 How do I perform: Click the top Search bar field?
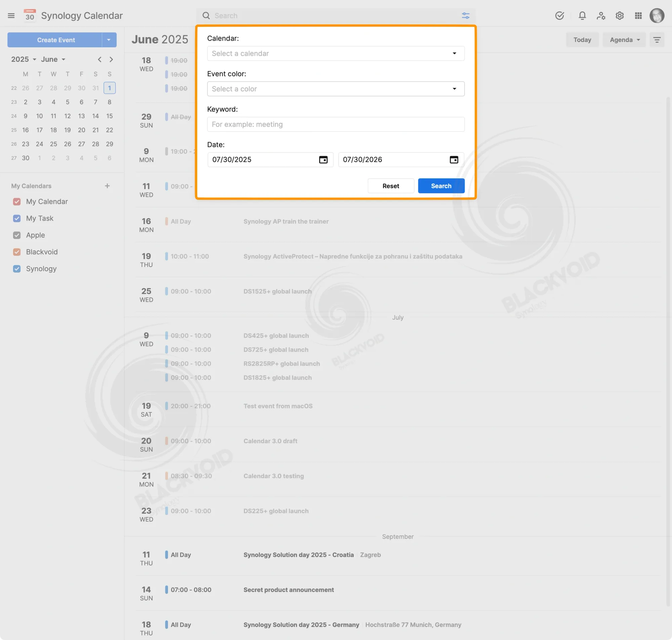pyautogui.click(x=335, y=16)
